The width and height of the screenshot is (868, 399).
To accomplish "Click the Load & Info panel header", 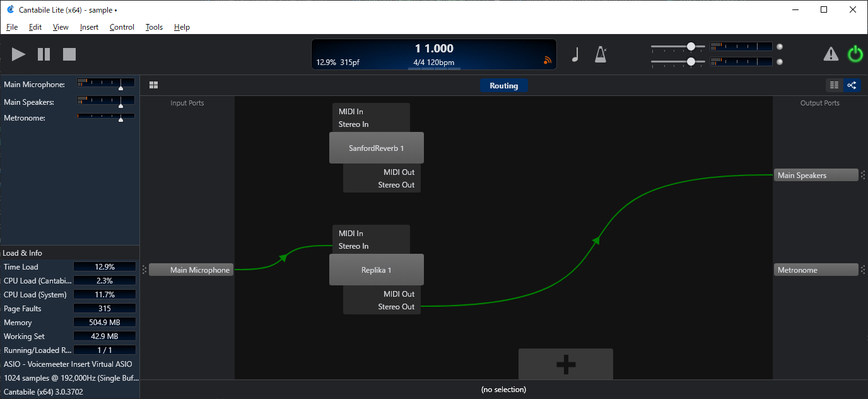I will [x=23, y=253].
